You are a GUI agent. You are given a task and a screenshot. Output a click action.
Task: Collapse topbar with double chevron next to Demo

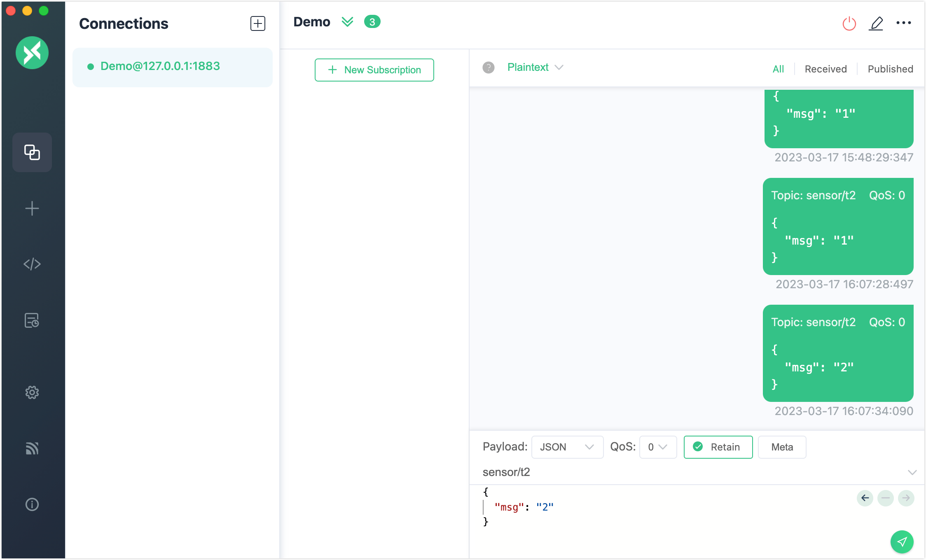pyautogui.click(x=347, y=22)
